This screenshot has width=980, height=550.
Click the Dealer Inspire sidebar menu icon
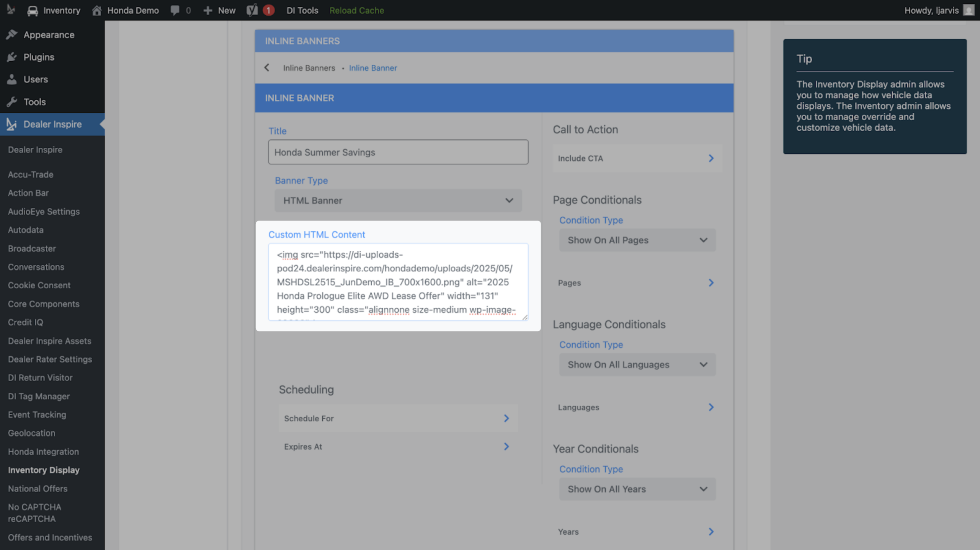(12, 124)
